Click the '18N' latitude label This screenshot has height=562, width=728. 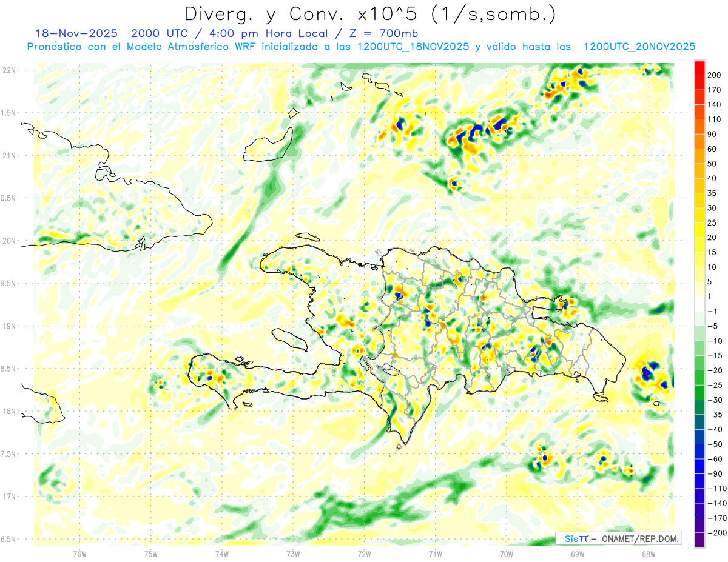(9, 412)
